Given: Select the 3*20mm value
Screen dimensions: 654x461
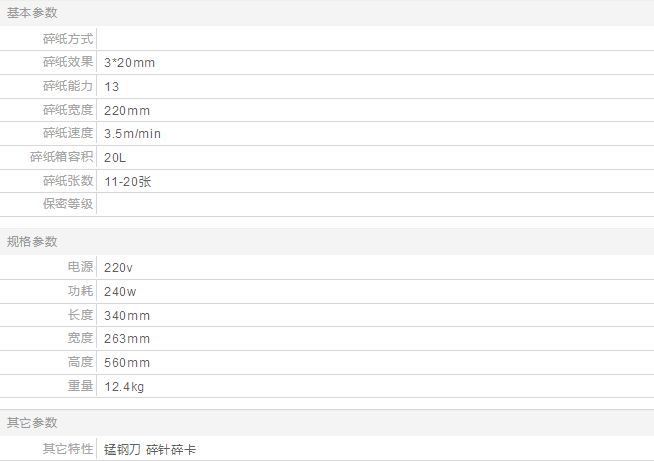Looking at the screenshot, I should [x=129, y=63].
